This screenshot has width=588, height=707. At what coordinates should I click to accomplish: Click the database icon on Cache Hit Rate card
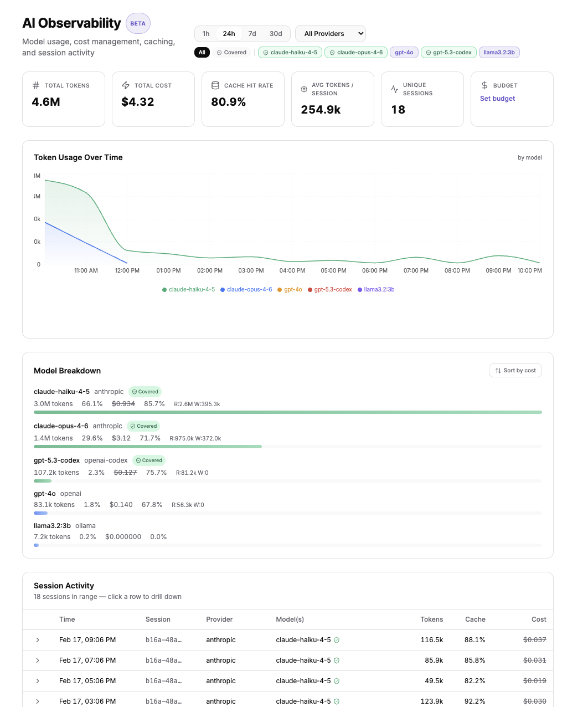(x=215, y=85)
